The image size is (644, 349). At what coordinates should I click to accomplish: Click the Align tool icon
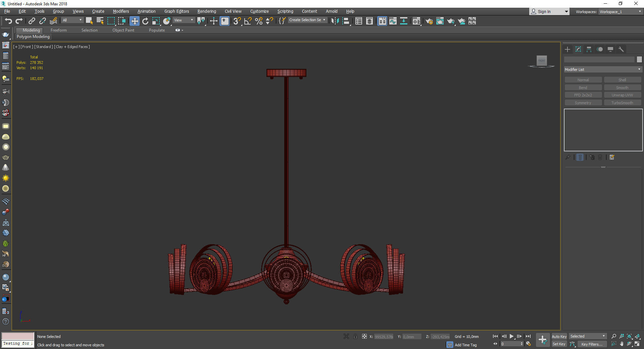coord(346,21)
